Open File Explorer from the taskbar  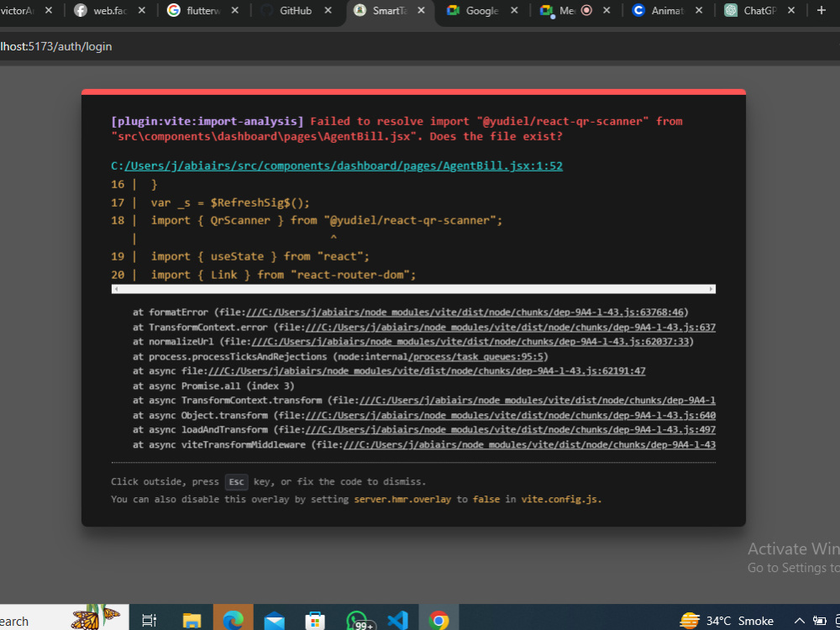tap(192, 621)
